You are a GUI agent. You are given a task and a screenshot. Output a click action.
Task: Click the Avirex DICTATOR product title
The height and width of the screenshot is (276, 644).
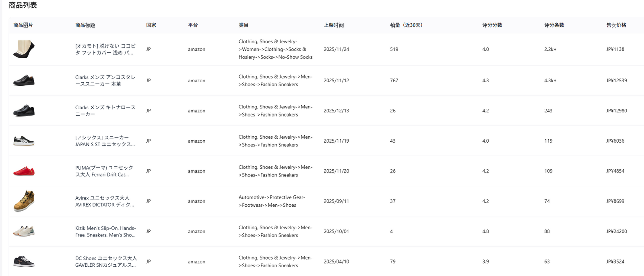104,201
